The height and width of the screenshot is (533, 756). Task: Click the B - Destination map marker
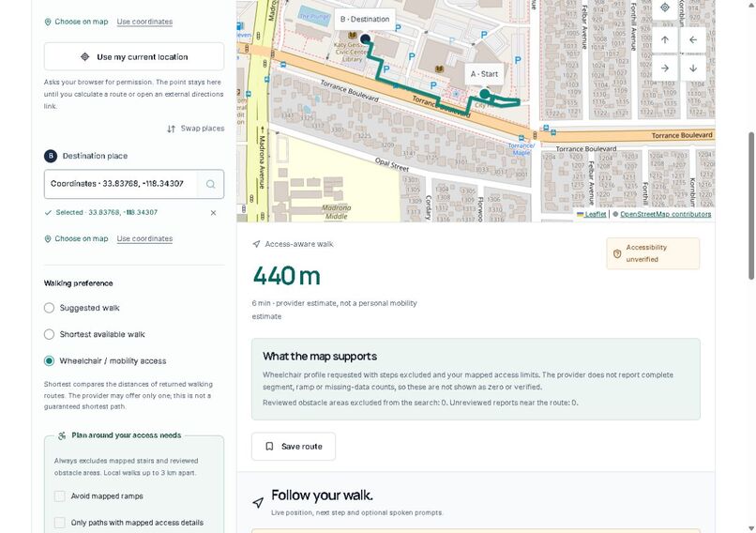pyautogui.click(x=365, y=38)
